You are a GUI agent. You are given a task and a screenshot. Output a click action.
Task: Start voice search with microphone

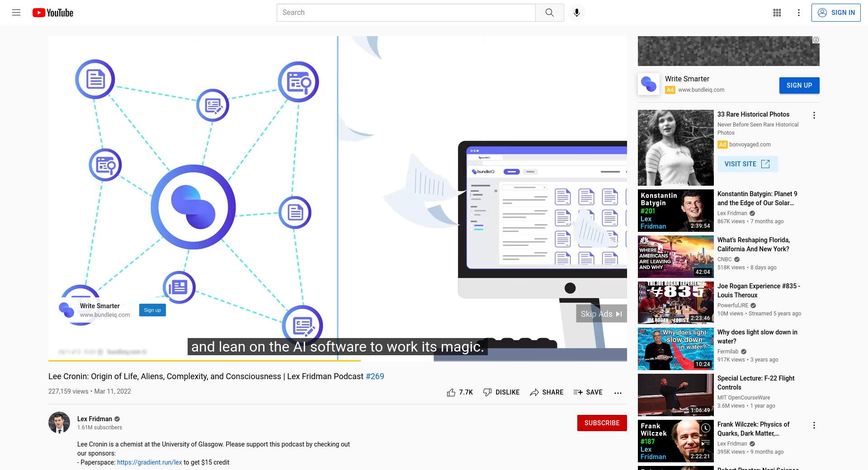tap(577, 13)
